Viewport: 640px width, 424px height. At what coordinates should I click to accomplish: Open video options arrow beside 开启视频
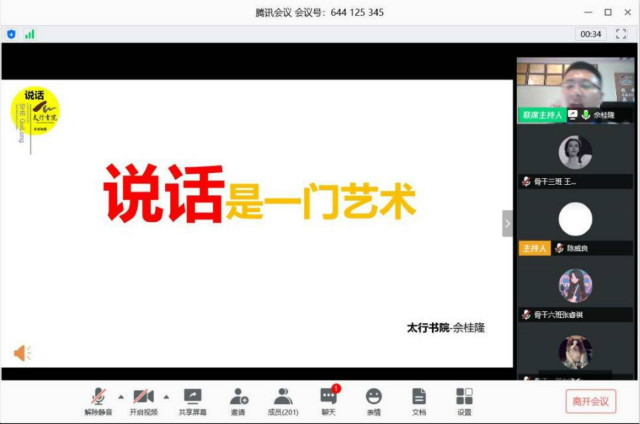pos(166,397)
